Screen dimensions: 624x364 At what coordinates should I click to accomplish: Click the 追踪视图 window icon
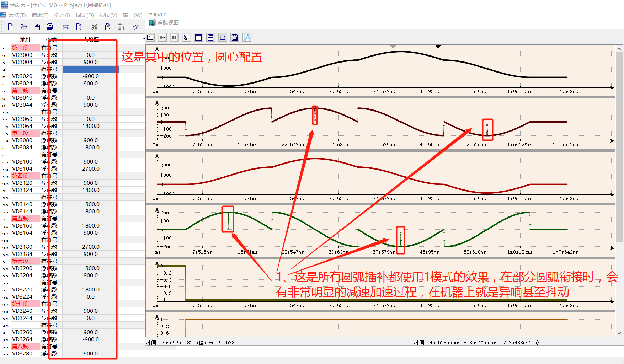pos(152,22)
